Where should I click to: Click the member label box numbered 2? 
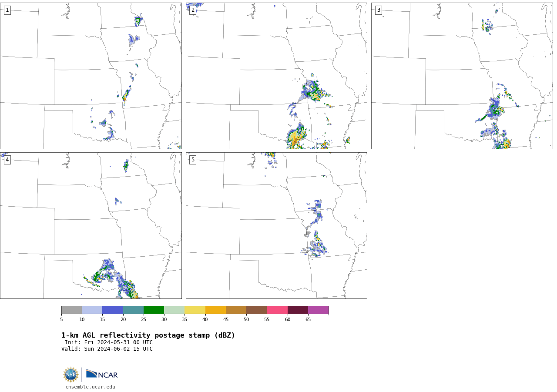click(x=193, y=10)
